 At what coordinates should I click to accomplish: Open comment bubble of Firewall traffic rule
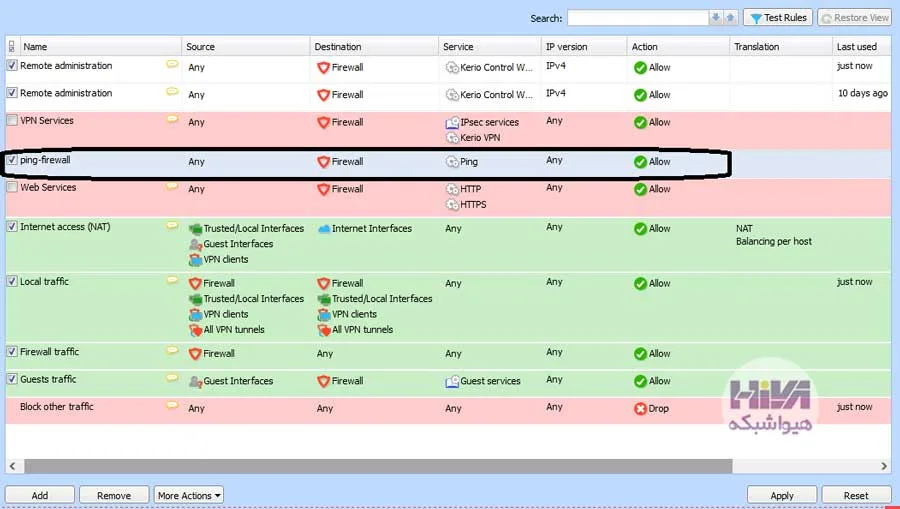(172, 350)
